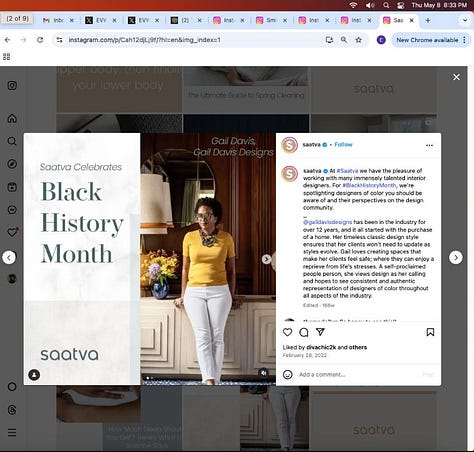Open the More hamburger menu
Viewport: 474px width, 452px height.
(x=12, y=433)
